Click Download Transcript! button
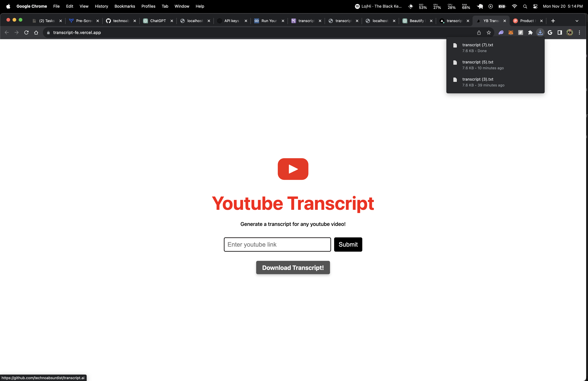 (293, 268)
